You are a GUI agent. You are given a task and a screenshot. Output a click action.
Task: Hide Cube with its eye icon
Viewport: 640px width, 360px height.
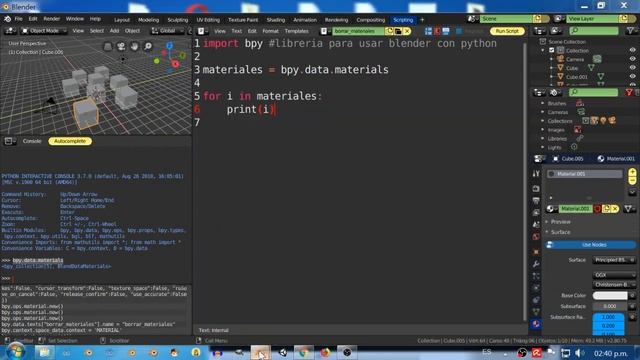click(632, 68)
